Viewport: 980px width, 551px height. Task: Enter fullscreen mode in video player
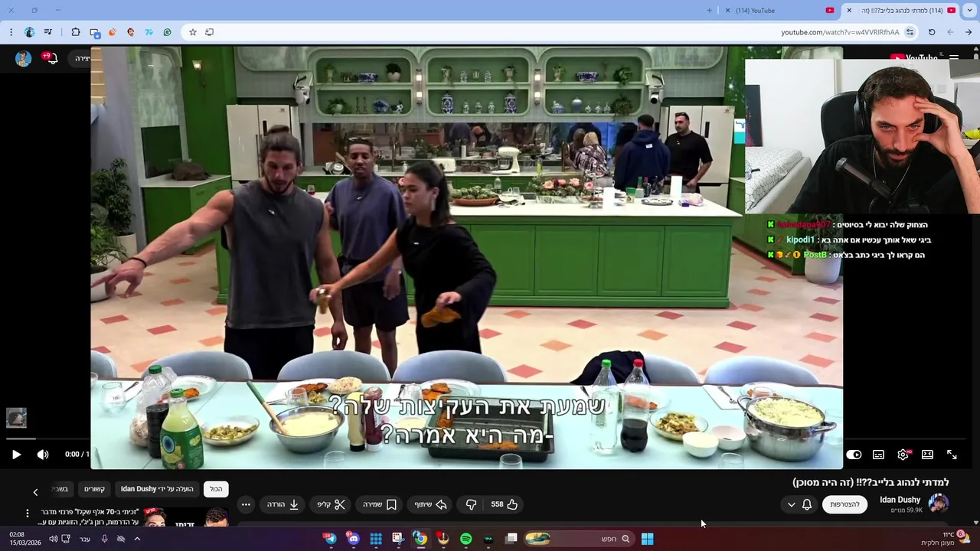(952, 455)
